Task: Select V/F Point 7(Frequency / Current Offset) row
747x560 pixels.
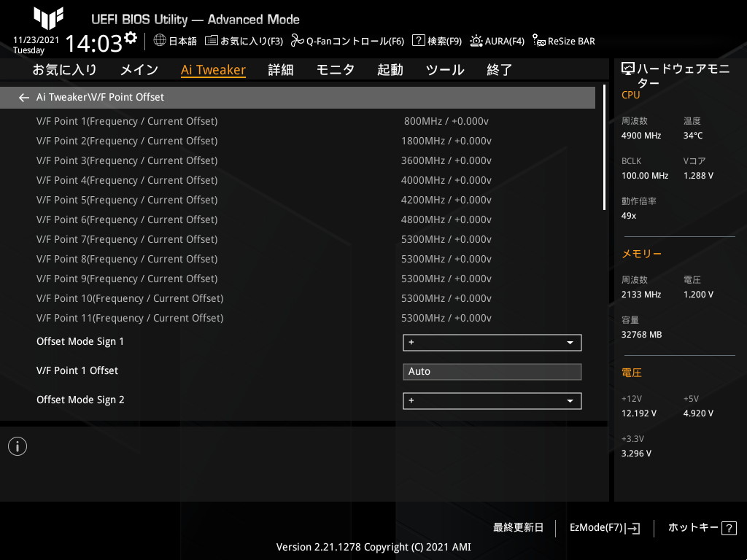Action: pyautogui.click(x=298, y=239)
